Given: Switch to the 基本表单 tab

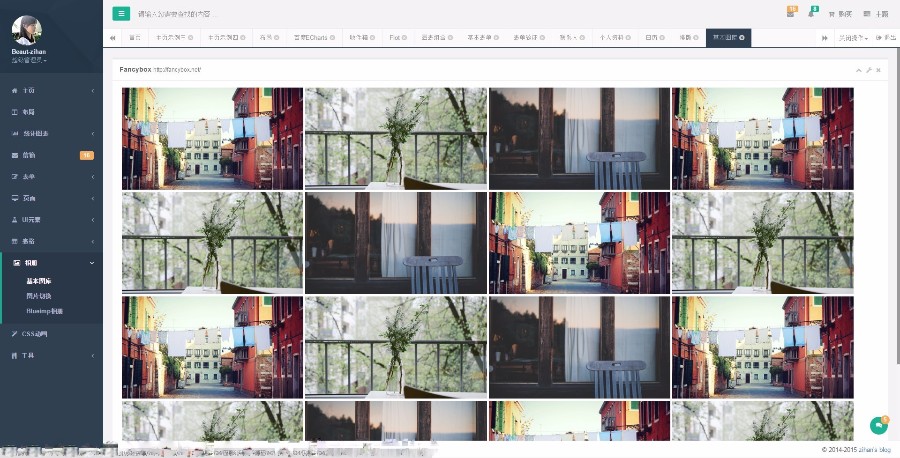Looking at the screenshot, I should 483,37.
